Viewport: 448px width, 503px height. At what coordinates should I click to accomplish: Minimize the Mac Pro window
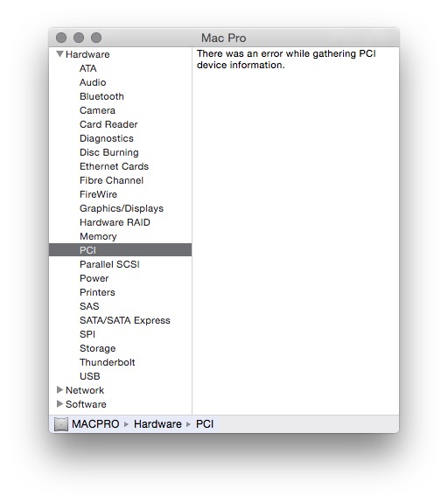tap(79, 38)
